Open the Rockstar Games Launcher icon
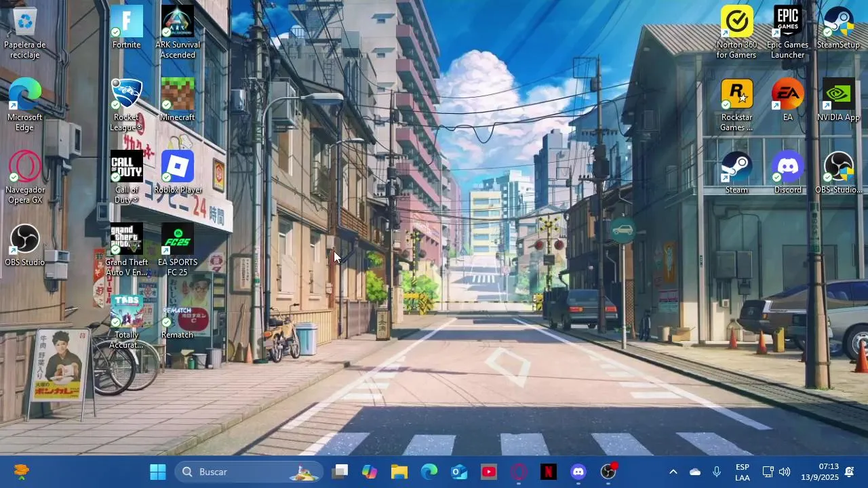 (737, 104)
